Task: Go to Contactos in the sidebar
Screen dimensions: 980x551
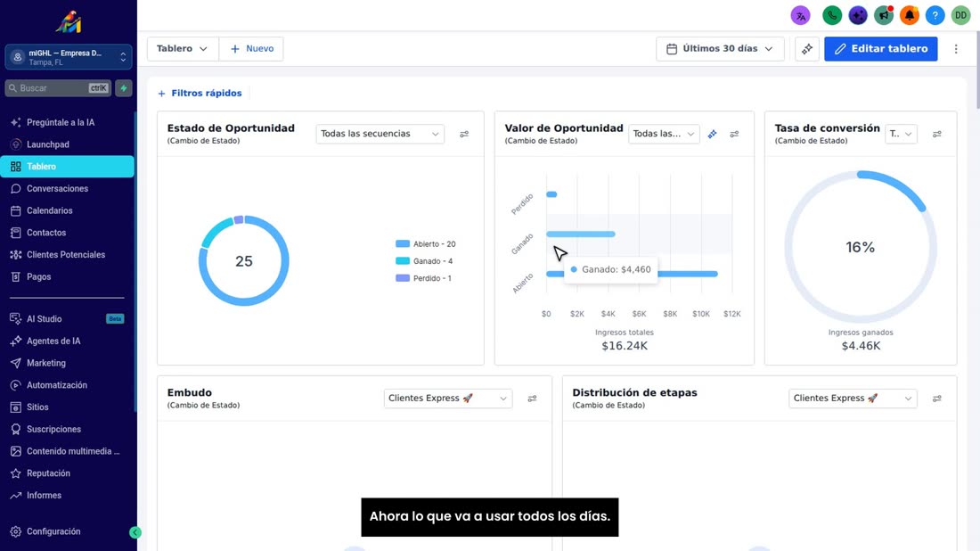Action: click(68, 233)
